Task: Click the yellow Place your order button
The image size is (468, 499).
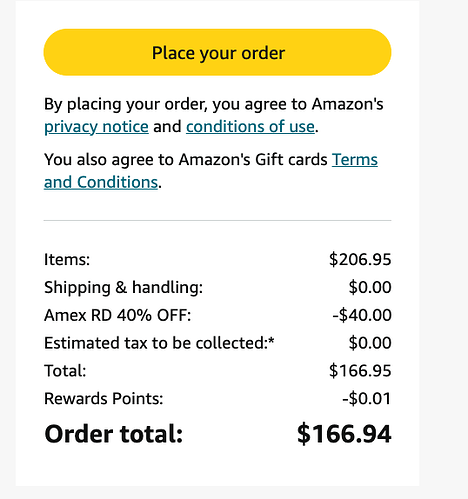Action: click(217, 52)
